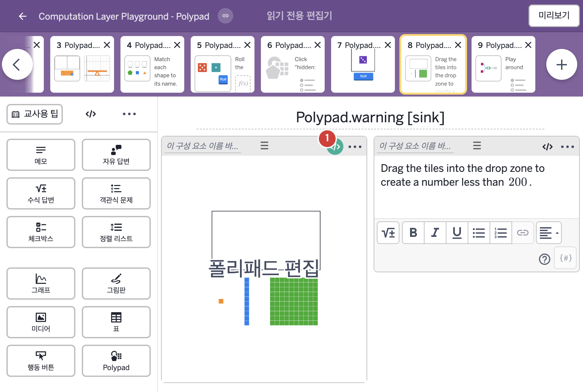Open note component code editor
583x392 pixels.
coord(548,147)
